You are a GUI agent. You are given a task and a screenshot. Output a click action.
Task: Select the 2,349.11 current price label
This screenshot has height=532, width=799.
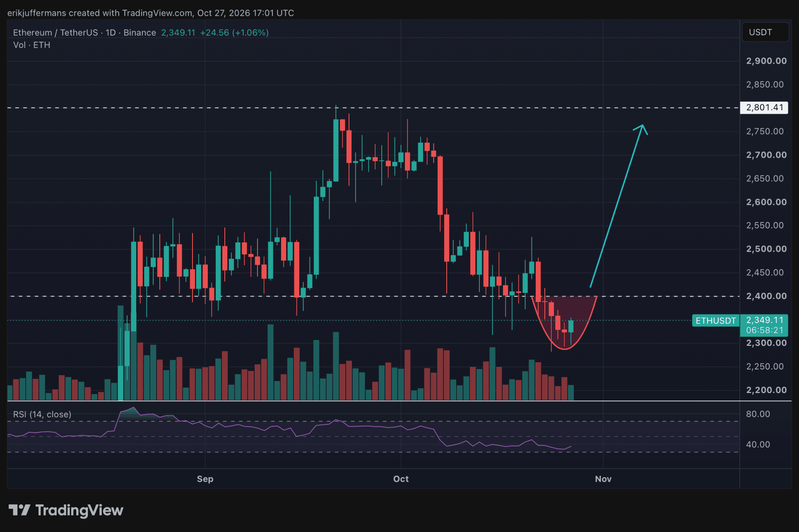(764, 320)
